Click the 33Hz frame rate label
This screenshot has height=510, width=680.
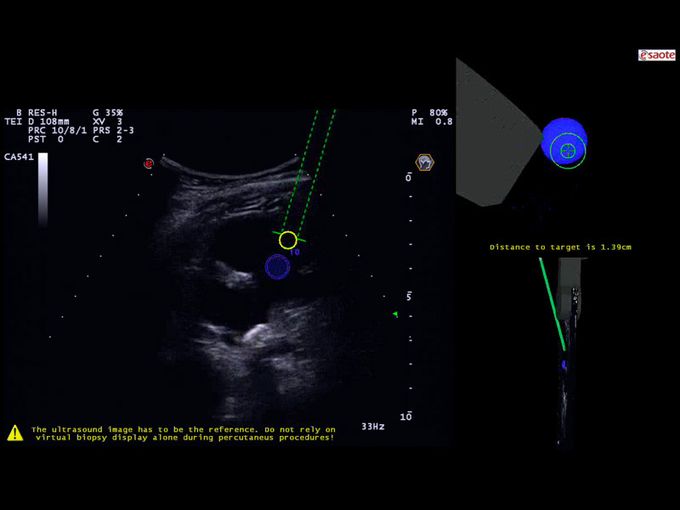coord(372,426)
